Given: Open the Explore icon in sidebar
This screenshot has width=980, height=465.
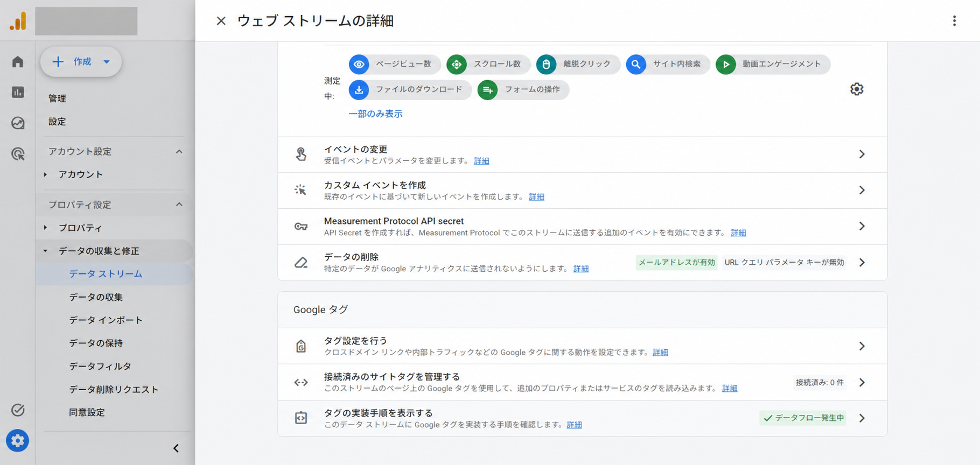Looking at the screenshot, I should 18,123.
